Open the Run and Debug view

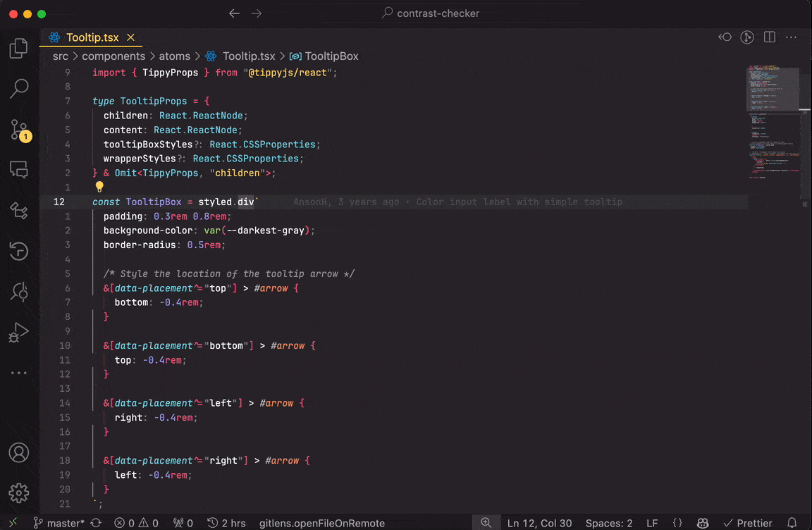click(19, 331)
